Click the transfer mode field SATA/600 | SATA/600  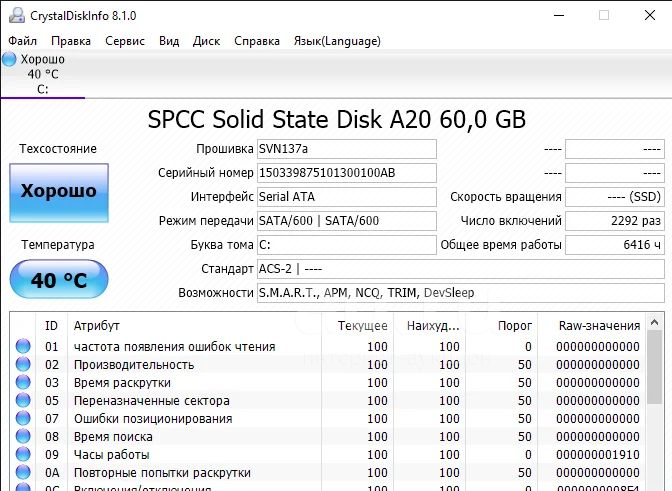347,221
